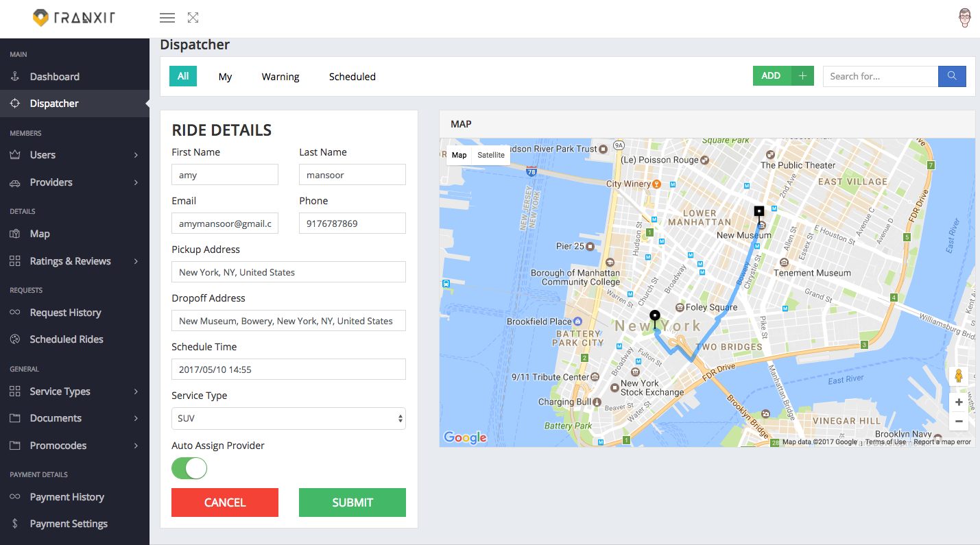Click the plus icon beside ADD

[802, 76]
